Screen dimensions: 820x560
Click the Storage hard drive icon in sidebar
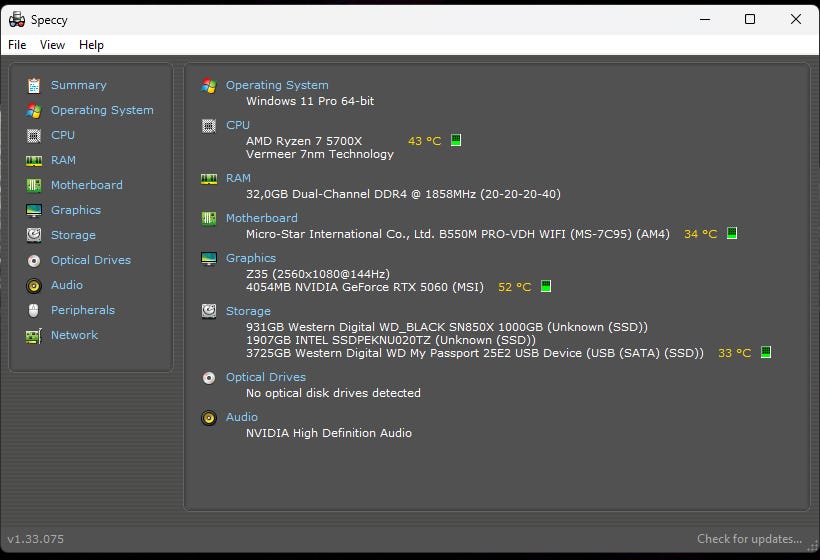point(34,235)
